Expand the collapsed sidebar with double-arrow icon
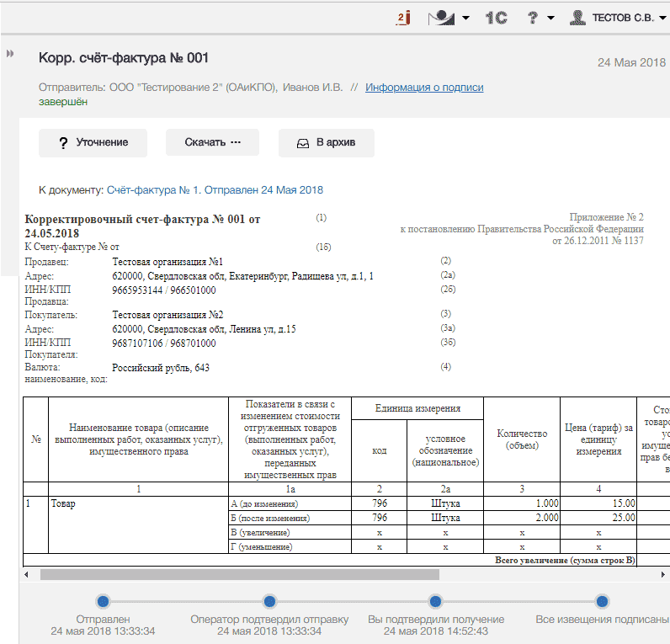Image resolution: width=670 pixels, height=644 pixels. 10,53
